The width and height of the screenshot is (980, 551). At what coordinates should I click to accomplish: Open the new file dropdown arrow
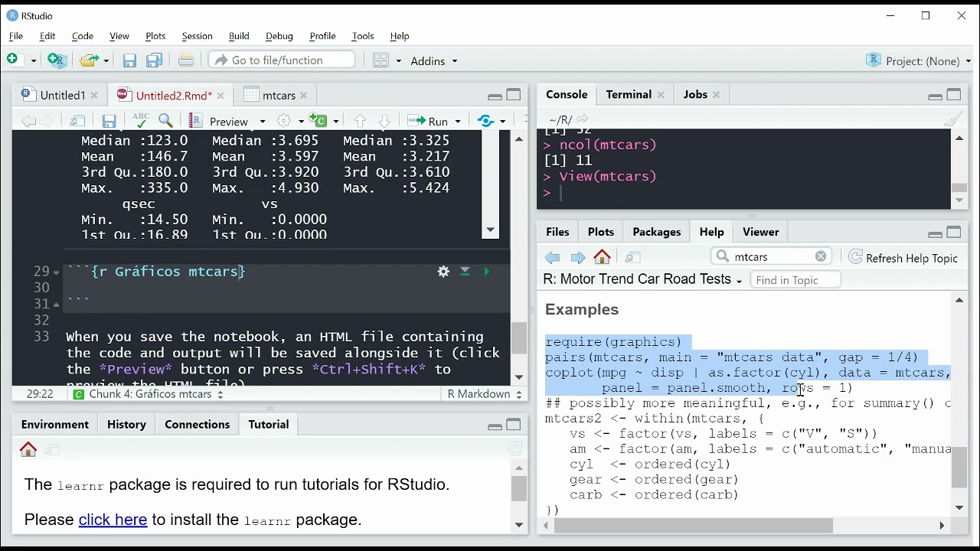coord(33,61)
